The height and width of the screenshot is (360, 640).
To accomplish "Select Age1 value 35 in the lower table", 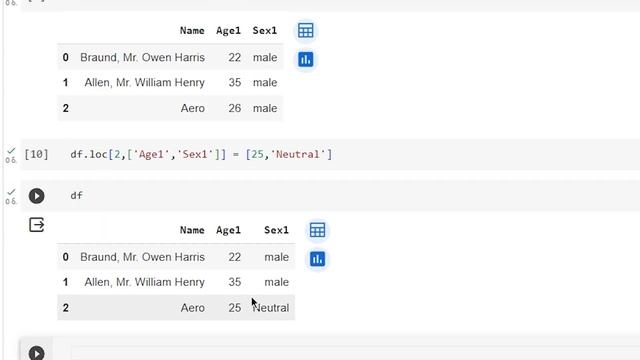I will (235, 282).
